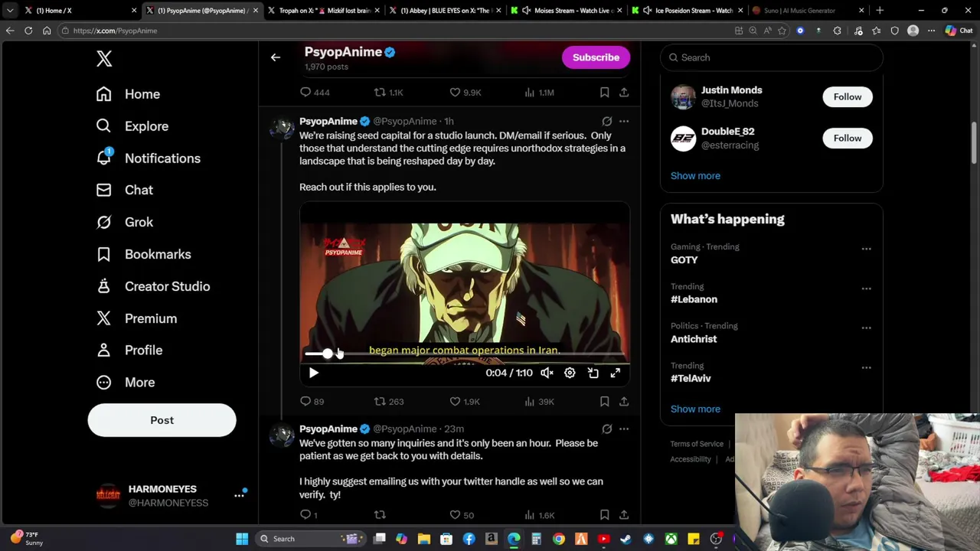The width and height of the screenshot is (980, 551).
Task: Open Explore in left sidebar
Action: (x=132, y=126)
